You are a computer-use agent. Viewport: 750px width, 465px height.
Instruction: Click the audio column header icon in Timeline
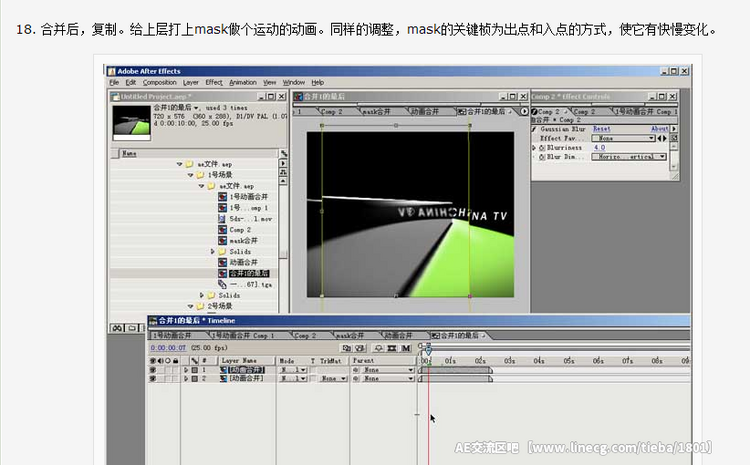click(160, 361)
